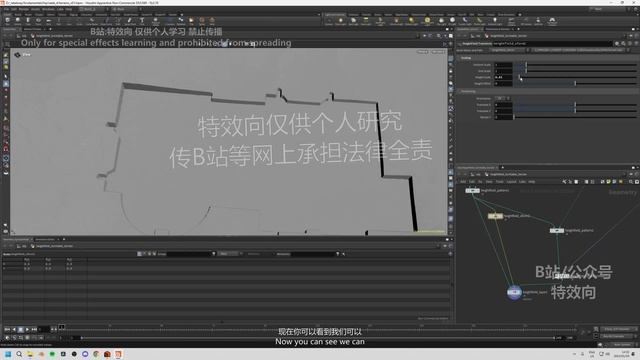Open the Auto Update dropdown
This screenshot has height=360, width=640.
(621, 344)
